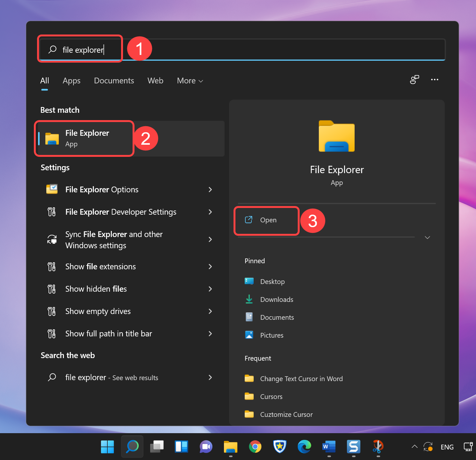Click the File Explorer folder icon in Best match
Screen dimensions: 476x460
click(52, 139)
